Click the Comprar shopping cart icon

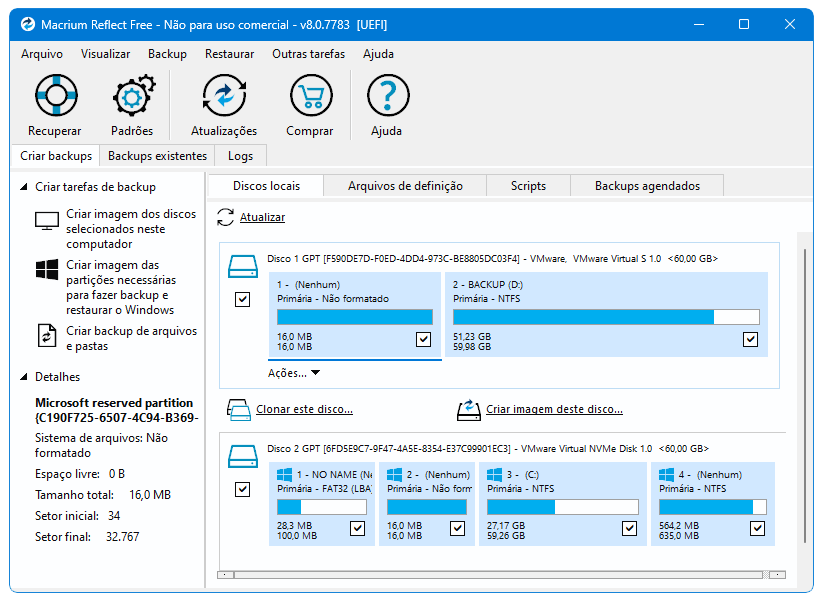[310, 97]
